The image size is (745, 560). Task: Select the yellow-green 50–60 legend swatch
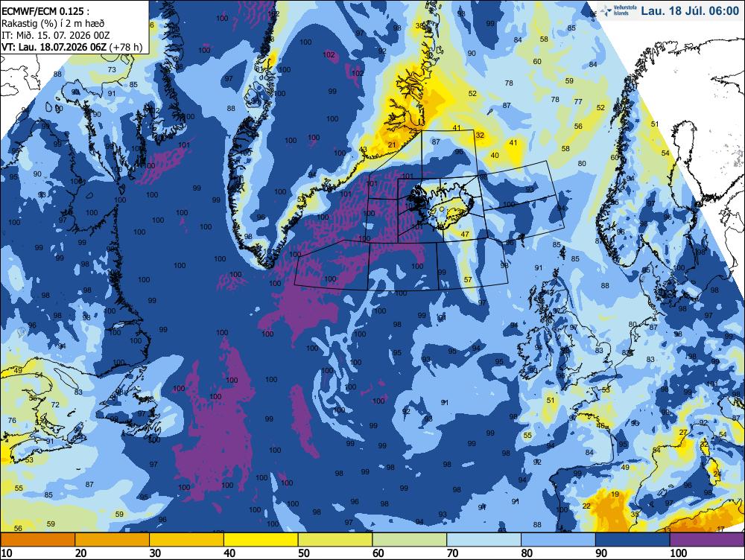335,540
